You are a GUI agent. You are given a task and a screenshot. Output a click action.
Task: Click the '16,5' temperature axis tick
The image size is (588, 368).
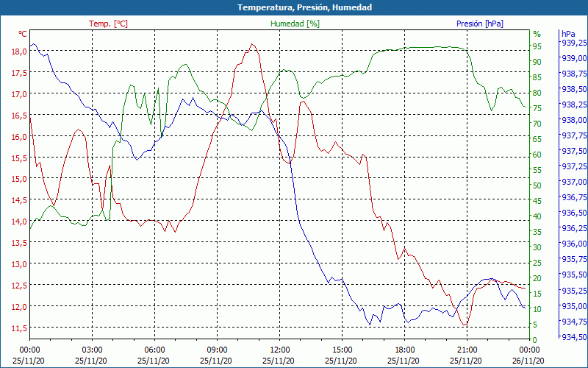20,116
